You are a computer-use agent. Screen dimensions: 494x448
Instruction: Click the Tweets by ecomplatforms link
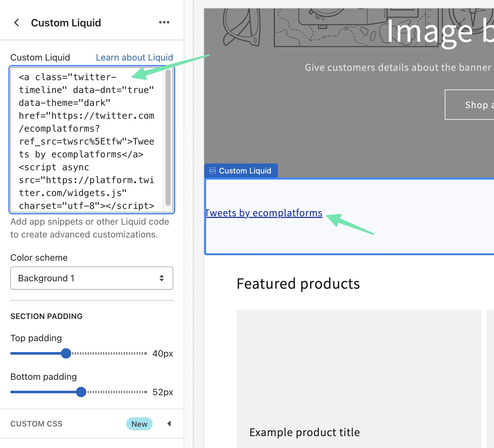pyautogui.click(x=264, y=213)
